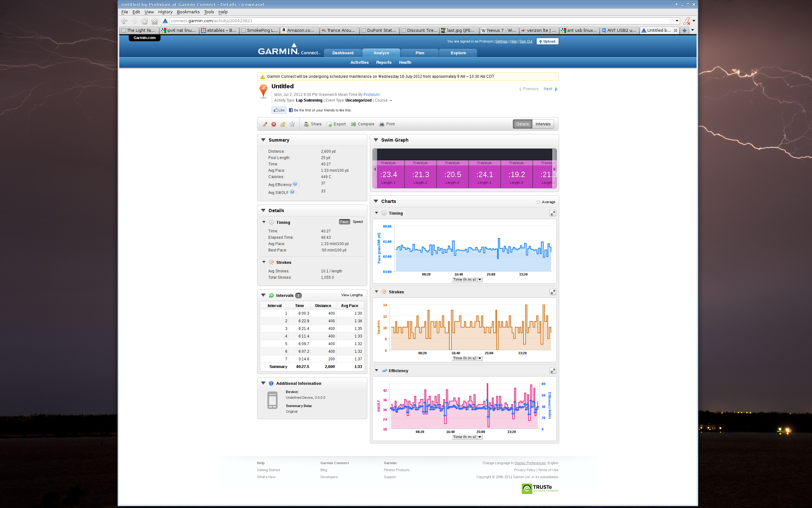Reload the page in browser toolbar

(145, 21)
